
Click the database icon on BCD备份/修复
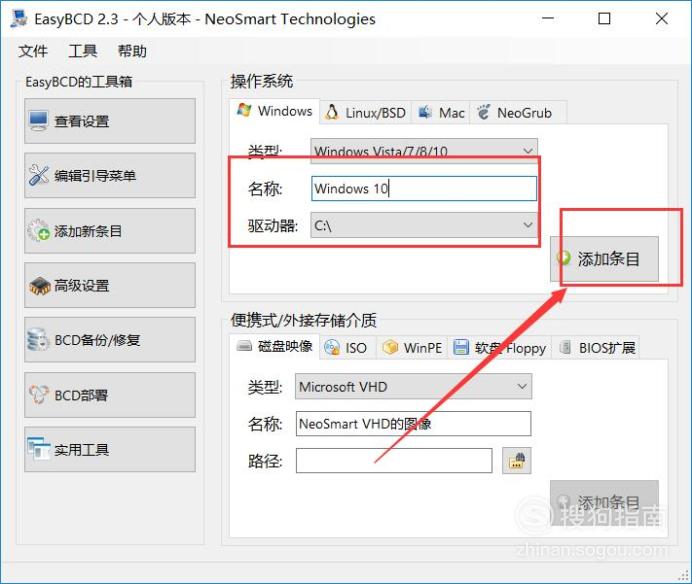click(x=38, y=340)
